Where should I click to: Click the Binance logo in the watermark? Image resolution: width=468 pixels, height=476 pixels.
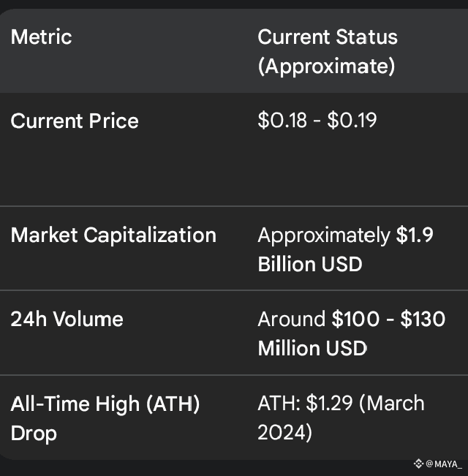point(418,464)
